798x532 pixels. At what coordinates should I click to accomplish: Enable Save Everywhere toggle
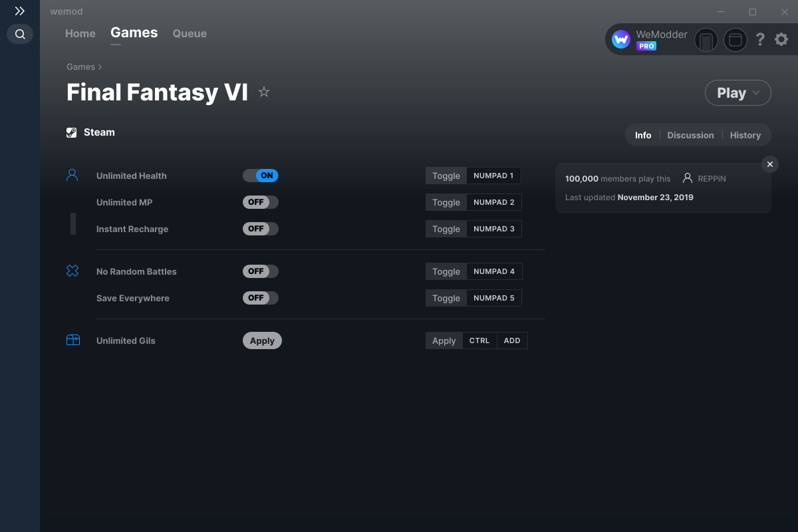(261, 298)
